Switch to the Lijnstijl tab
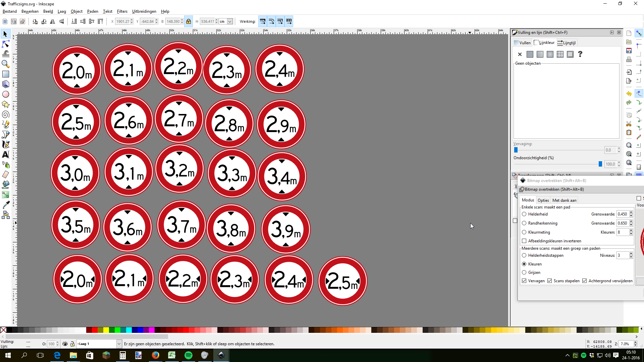This screenshot has height=362, width=644. [567, 43]
